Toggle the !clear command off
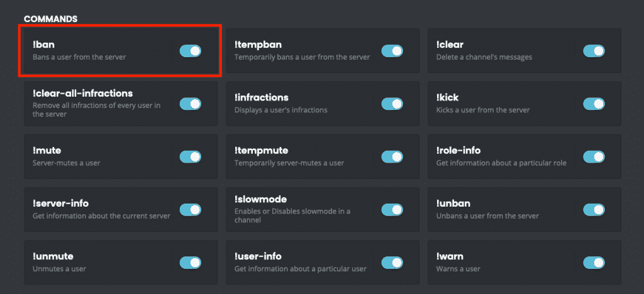Screen dimensions: 644x294 tap(594, 51)
